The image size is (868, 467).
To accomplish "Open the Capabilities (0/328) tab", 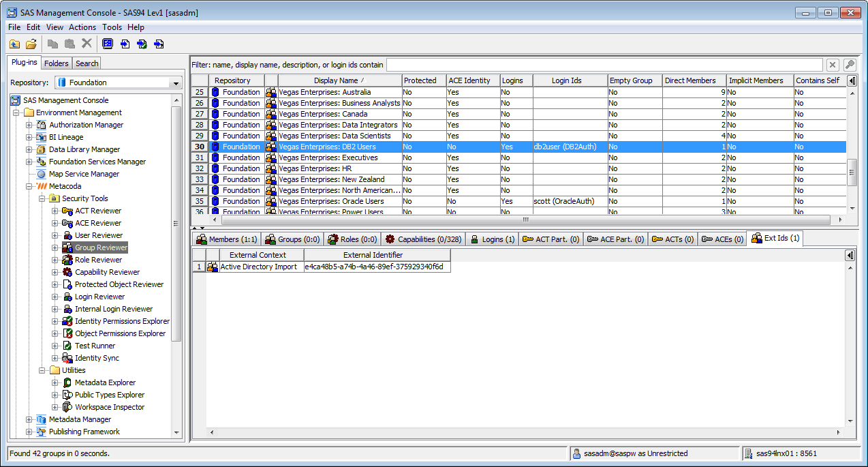I will point(423,239).
